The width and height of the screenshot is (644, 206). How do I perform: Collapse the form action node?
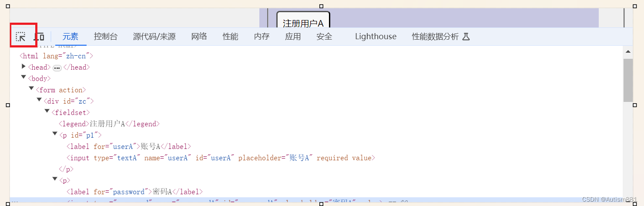point(31,89)
